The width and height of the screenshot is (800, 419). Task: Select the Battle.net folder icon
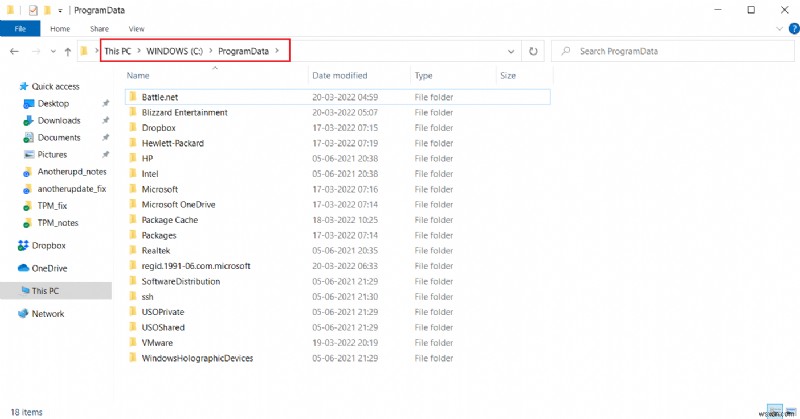[133, 96]
